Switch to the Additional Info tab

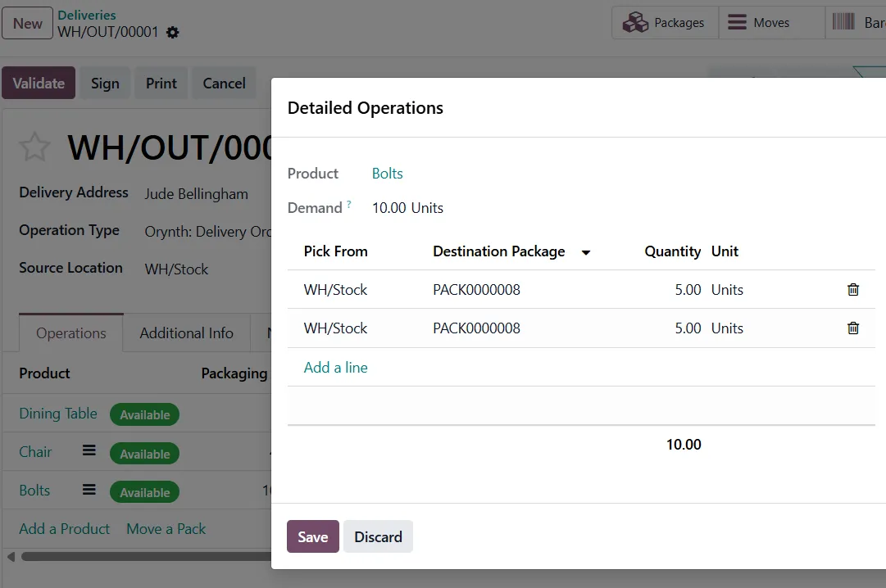pyautogui.click(x=187, y=333)
